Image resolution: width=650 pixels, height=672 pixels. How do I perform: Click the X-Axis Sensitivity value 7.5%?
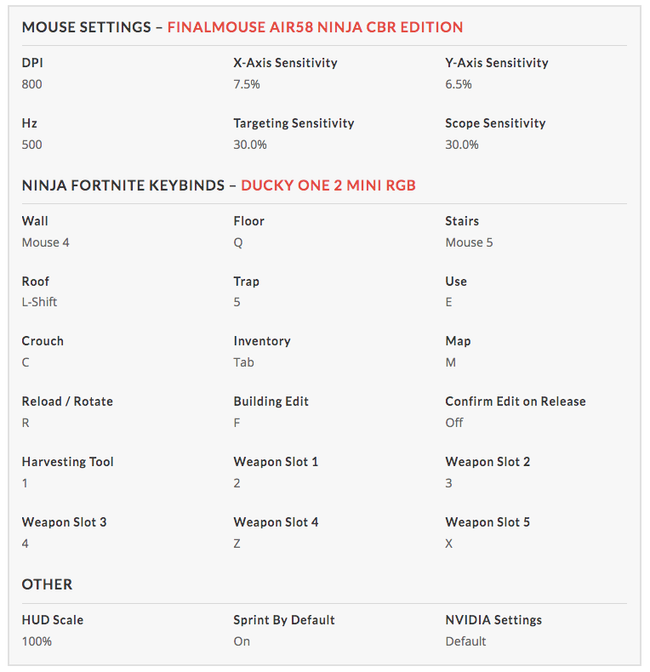[247, 84]
